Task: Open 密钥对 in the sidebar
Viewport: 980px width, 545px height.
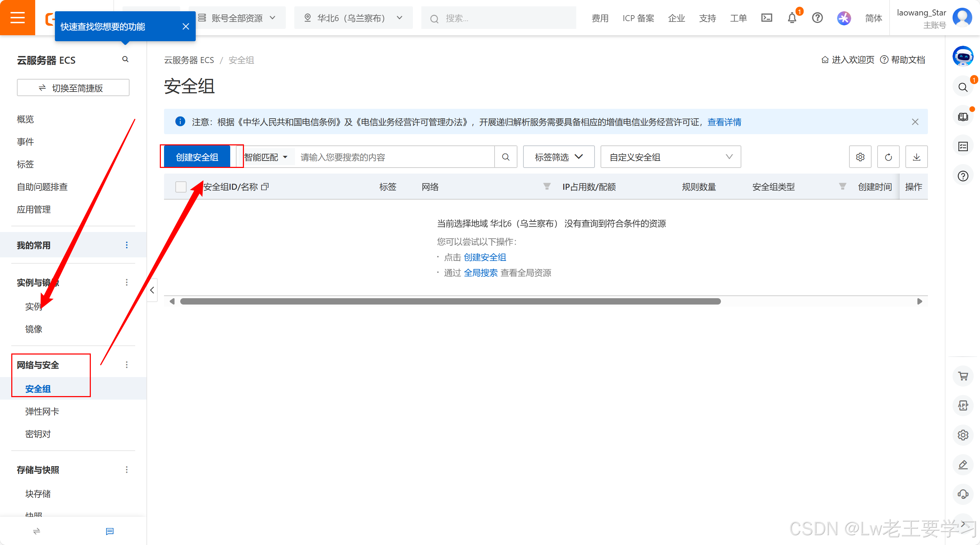Action: pos(38,434)
